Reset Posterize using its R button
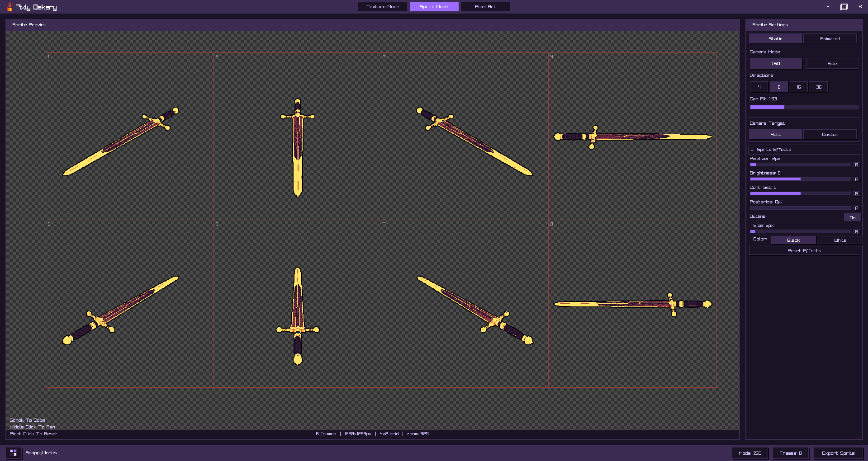This screenshot has height=461, width=868. pyautogui.click(x=856, y=208)
